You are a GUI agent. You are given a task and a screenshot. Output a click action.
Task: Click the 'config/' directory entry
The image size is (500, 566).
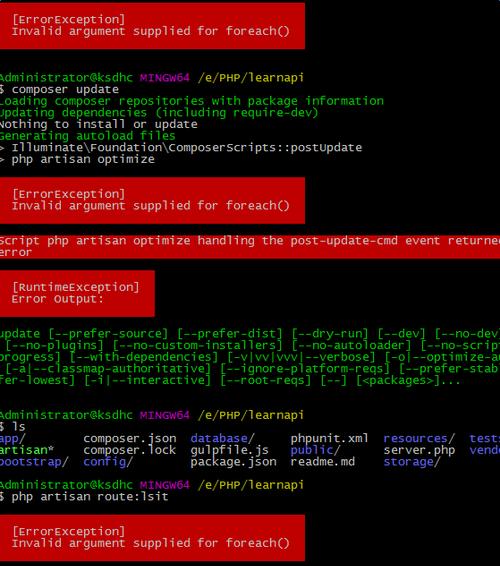(108, 462)
